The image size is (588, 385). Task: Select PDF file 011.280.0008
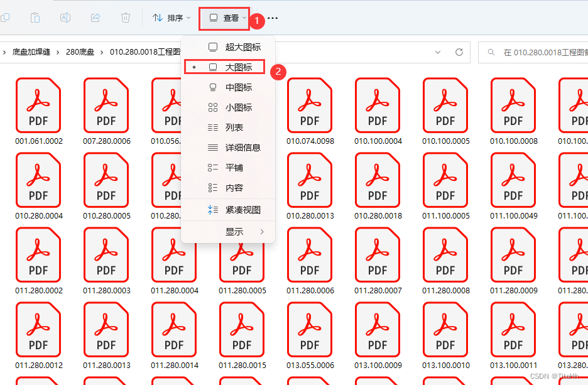446,261
